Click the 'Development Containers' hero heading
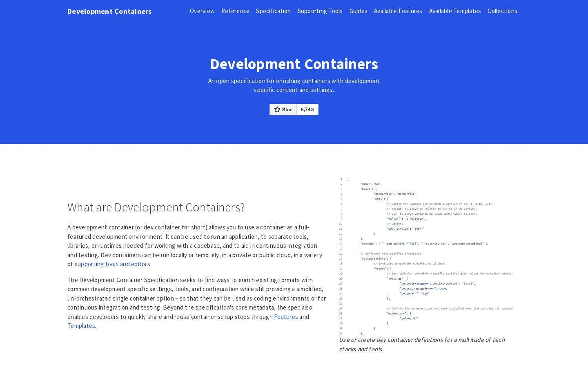Viewport: 588px width, 368px height. coord(294,64)
